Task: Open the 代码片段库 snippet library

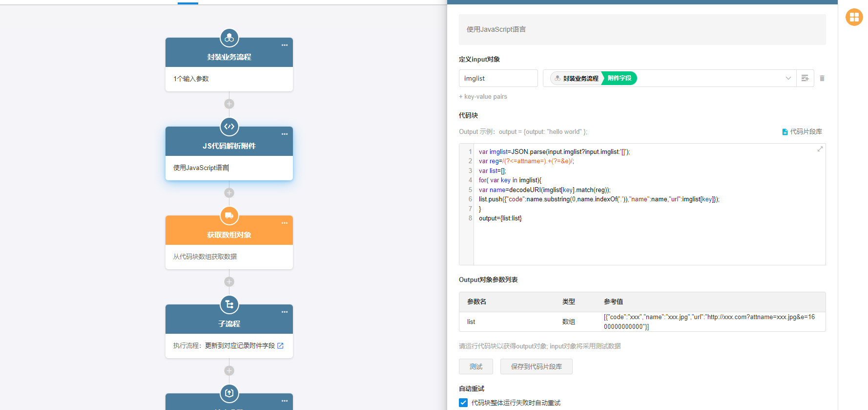Action: (802, 131)
